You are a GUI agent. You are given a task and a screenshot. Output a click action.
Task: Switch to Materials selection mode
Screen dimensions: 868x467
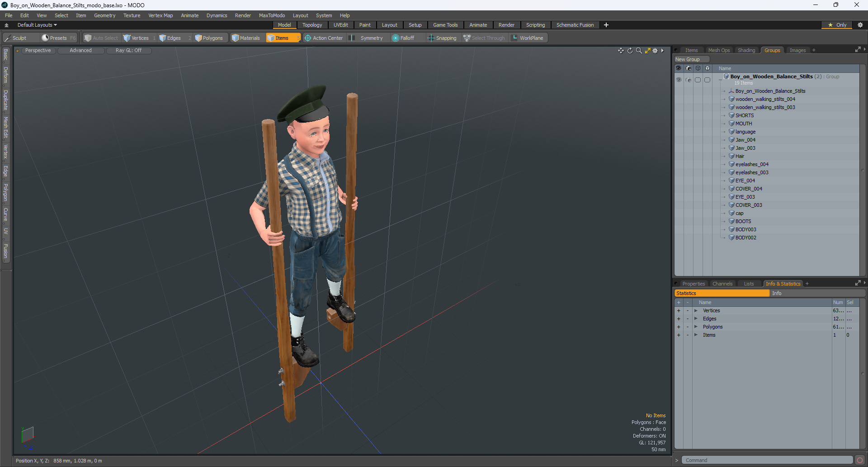246,38
